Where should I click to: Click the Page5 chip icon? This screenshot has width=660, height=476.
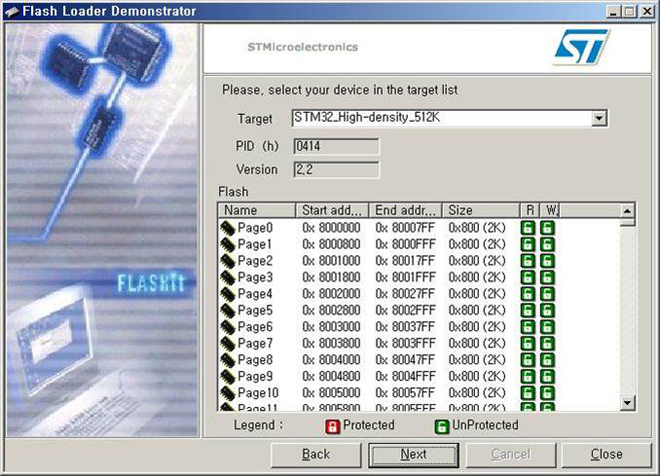pos(228,310)
